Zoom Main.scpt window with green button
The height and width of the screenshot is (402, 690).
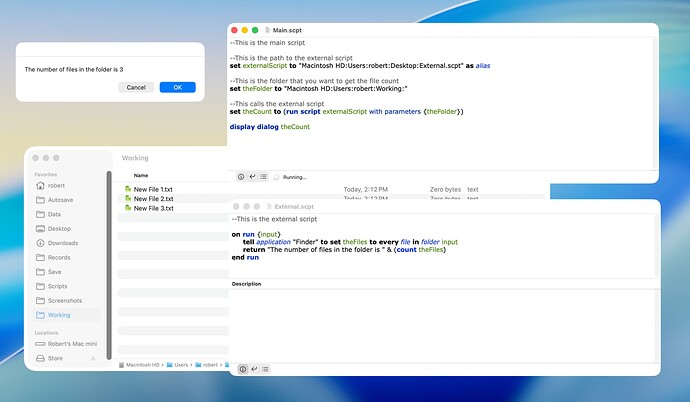pyautogui.click(x=255, y=30)
